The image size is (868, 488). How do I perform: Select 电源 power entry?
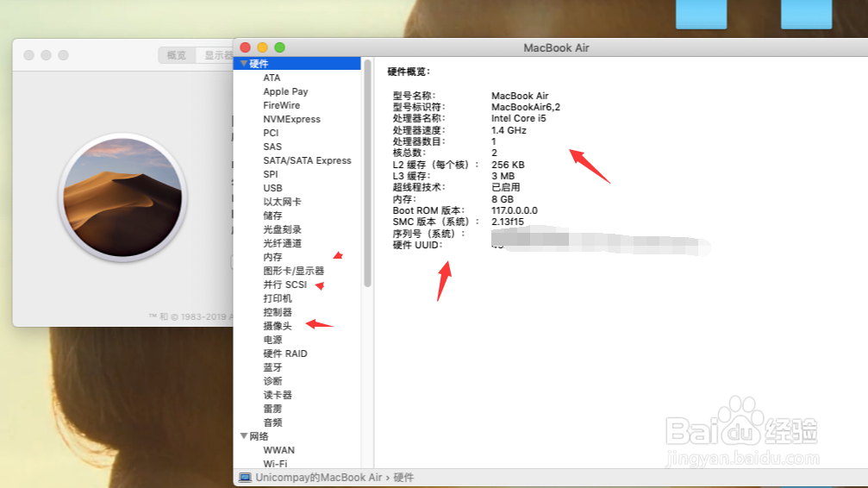pos(272,340)
